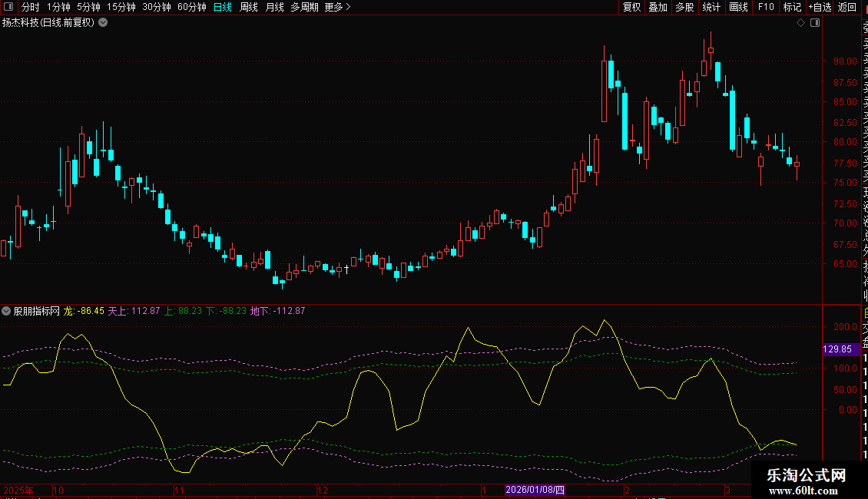This screenshot has width=868, height=499.
Task: Switch to 周线 weekly chart
Action: click(x=249, y=7)
